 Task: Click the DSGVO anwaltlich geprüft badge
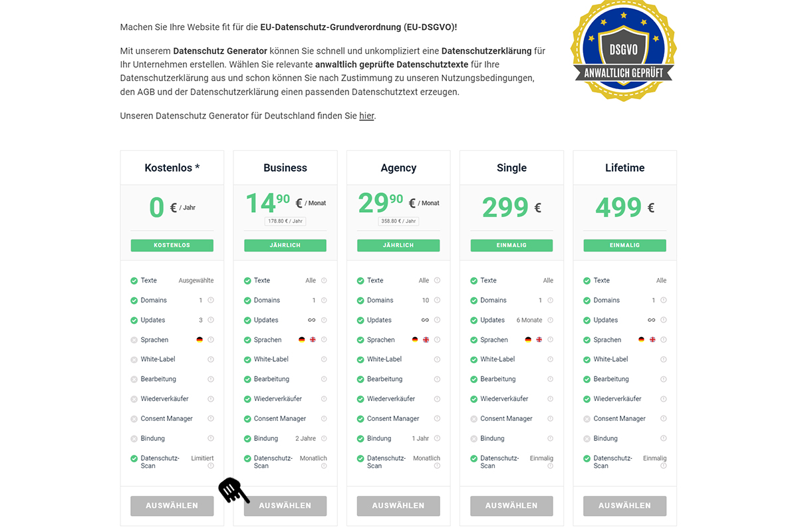point(623,52)
